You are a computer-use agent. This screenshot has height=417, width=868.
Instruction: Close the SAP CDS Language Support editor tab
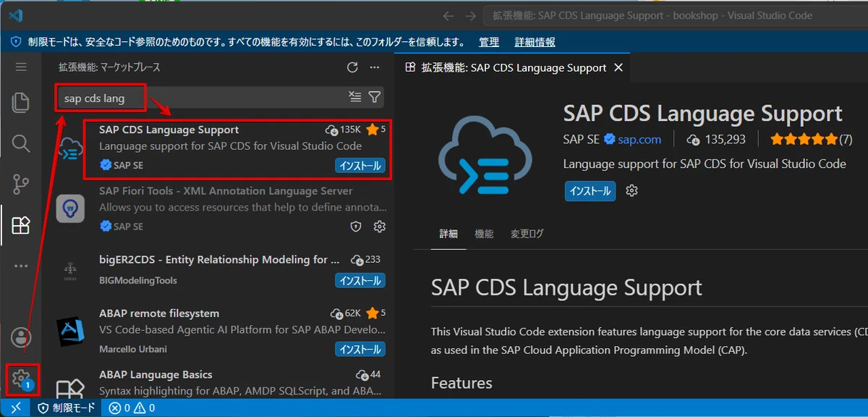[x=618, y=67]
